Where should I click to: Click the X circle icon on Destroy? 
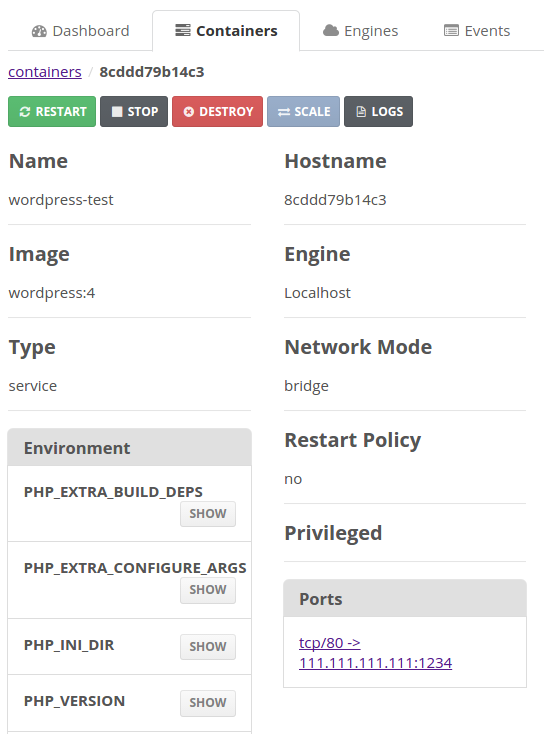189,112
